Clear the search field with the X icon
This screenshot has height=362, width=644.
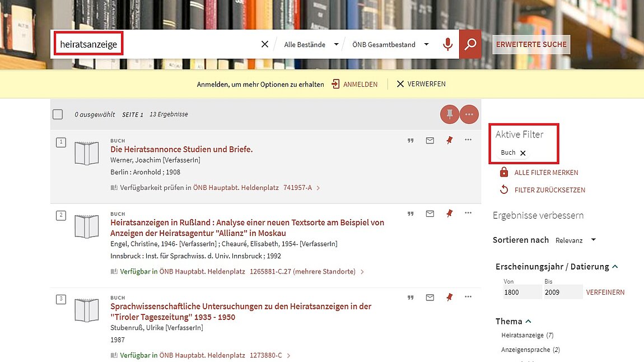(x=264, y=44)
